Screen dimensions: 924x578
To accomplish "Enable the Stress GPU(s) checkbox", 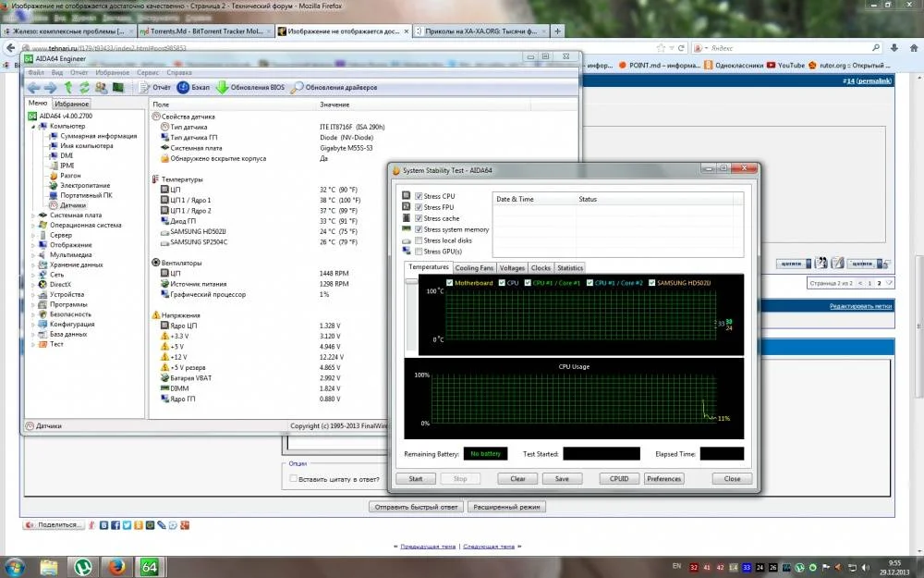I will 419,252.
